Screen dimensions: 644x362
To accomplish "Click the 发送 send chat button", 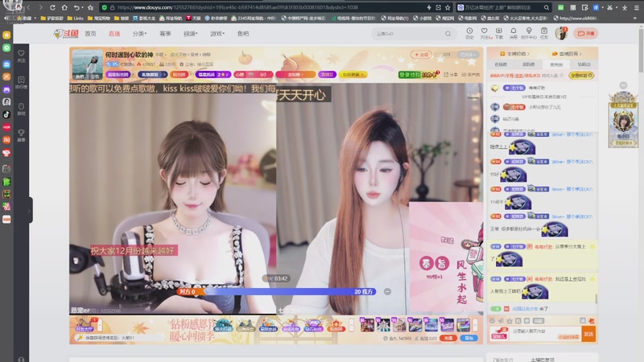I will click(588, 334).
